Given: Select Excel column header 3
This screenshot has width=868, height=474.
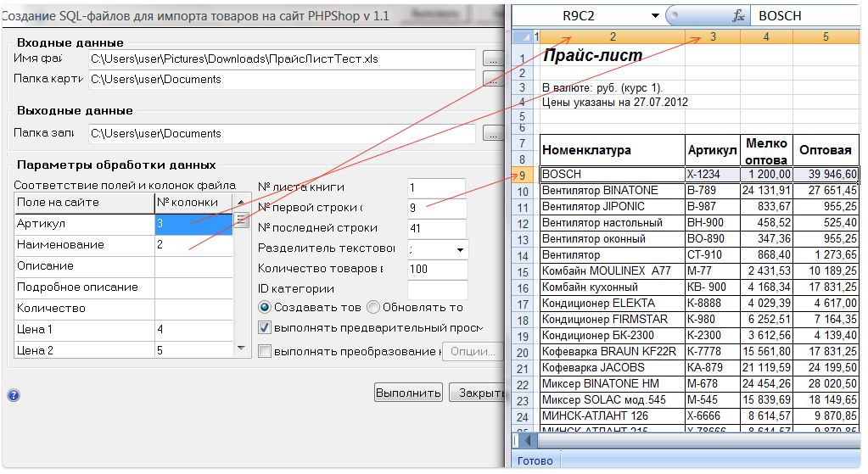Looking at the screenshot, I should [x=713, y=37].
